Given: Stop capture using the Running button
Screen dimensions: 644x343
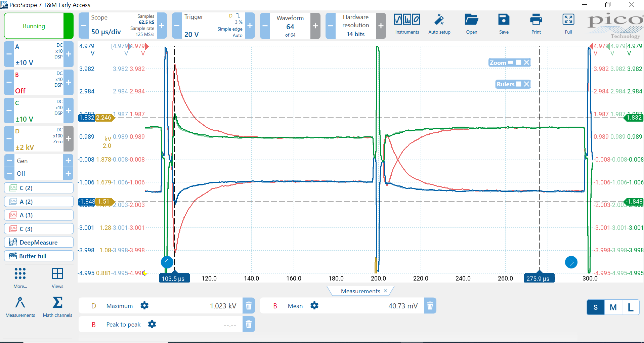Looking at the screenshot, I should pyautogui.click(x=34, y=26).
